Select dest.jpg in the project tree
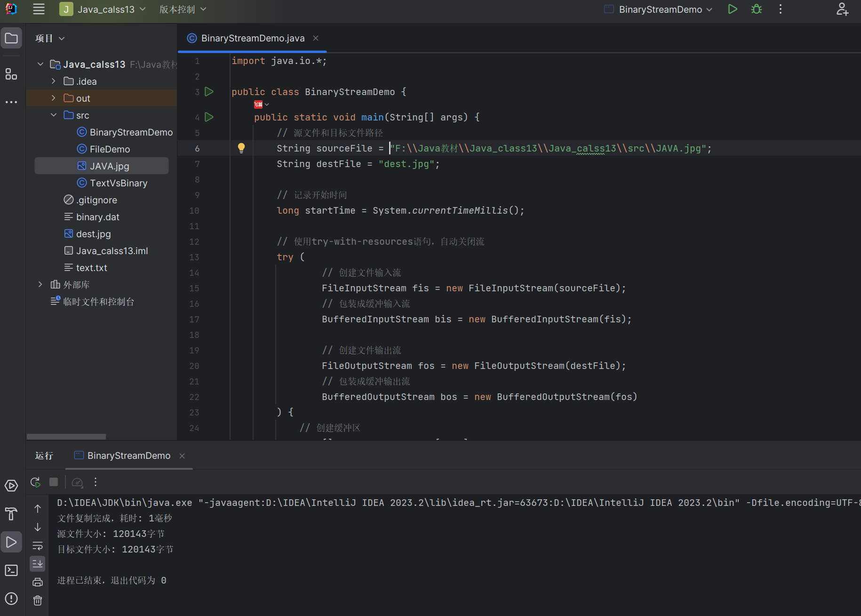 (x=94, y=234)
